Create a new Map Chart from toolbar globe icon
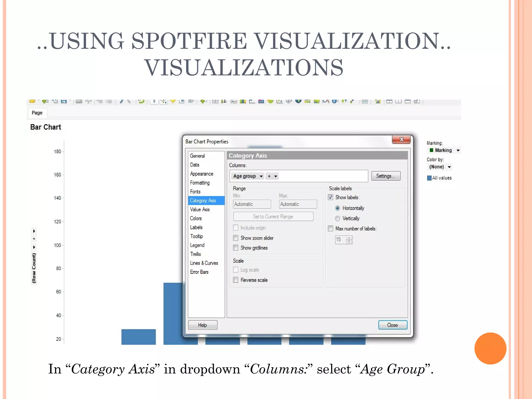The image size is (532, 399). pyautogui.click(x=298, y=101)
